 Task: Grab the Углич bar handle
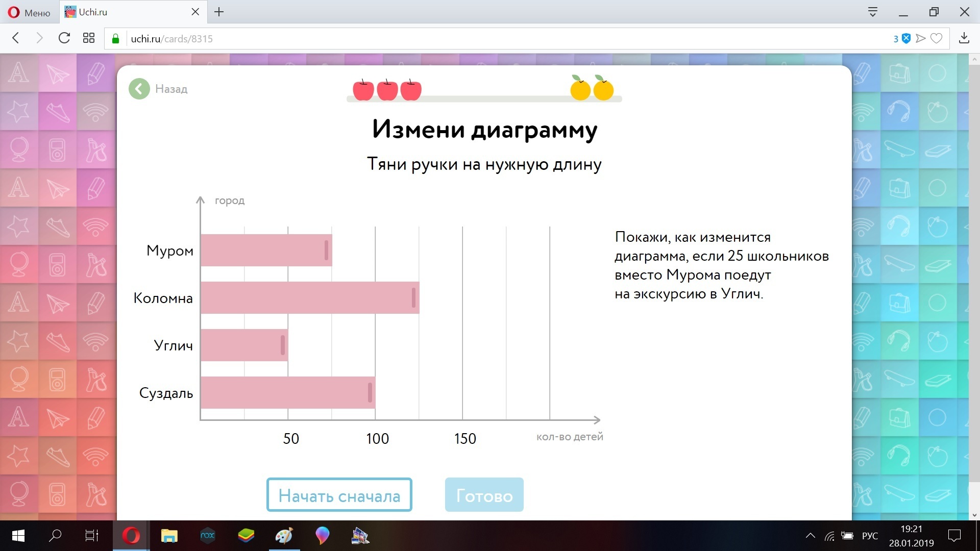coord(283,345)
